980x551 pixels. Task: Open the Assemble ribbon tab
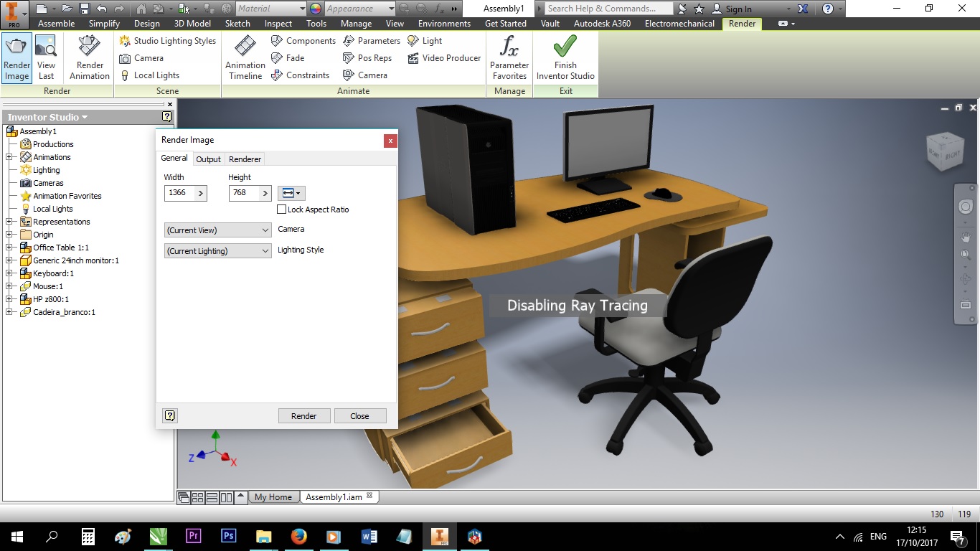coord(56,24)
